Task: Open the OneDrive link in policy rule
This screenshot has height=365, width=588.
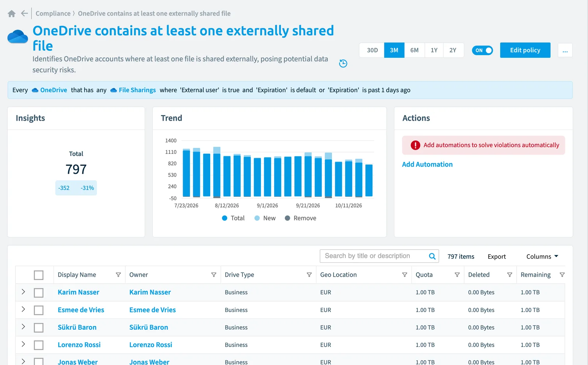Action: 54,90
